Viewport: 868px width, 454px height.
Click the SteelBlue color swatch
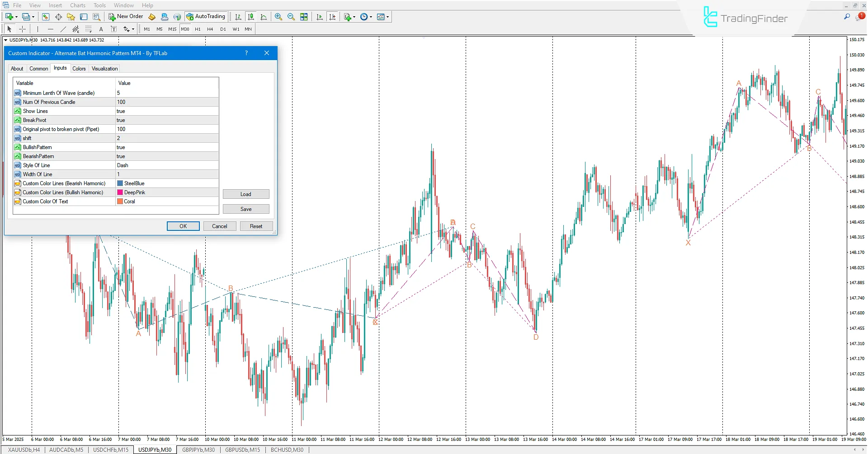[x=120, y=183]
